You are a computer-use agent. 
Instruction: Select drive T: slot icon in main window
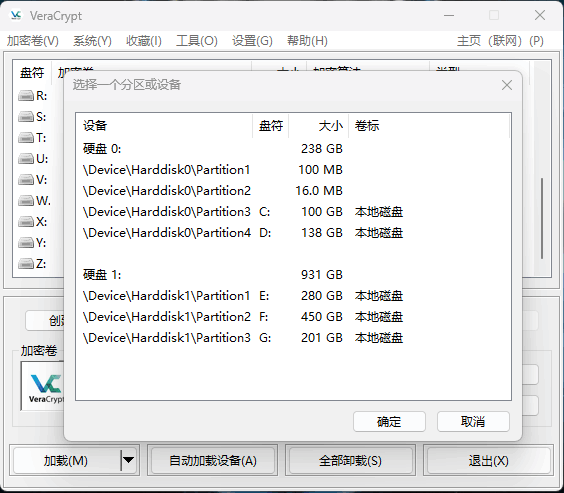click(26, 138)
